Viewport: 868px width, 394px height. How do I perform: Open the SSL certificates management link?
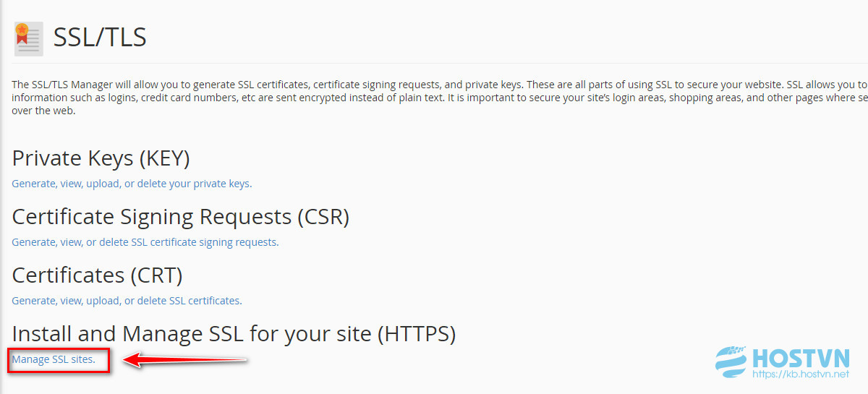[127, 301]
